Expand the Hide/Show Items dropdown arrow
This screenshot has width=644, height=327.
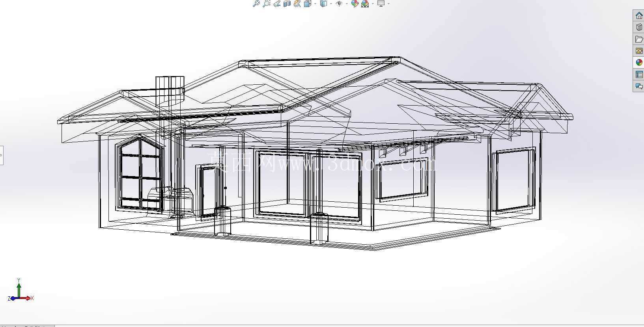point(347,4)
